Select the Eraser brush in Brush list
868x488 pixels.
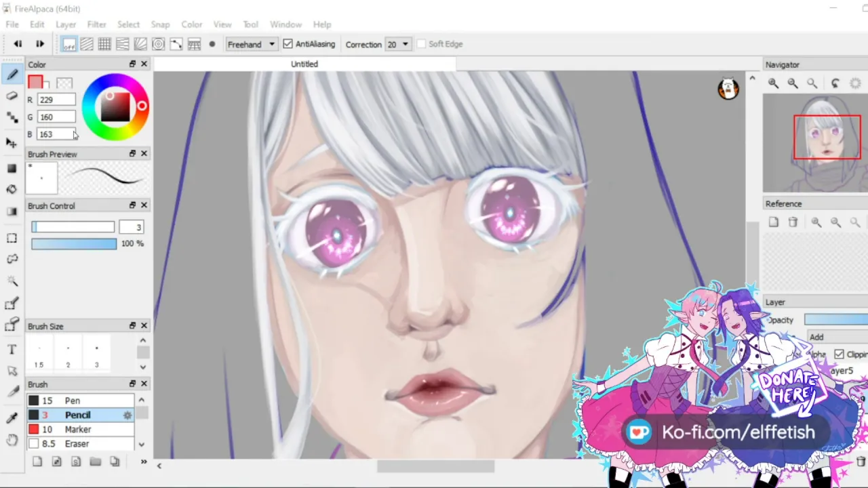click(81, 444)
